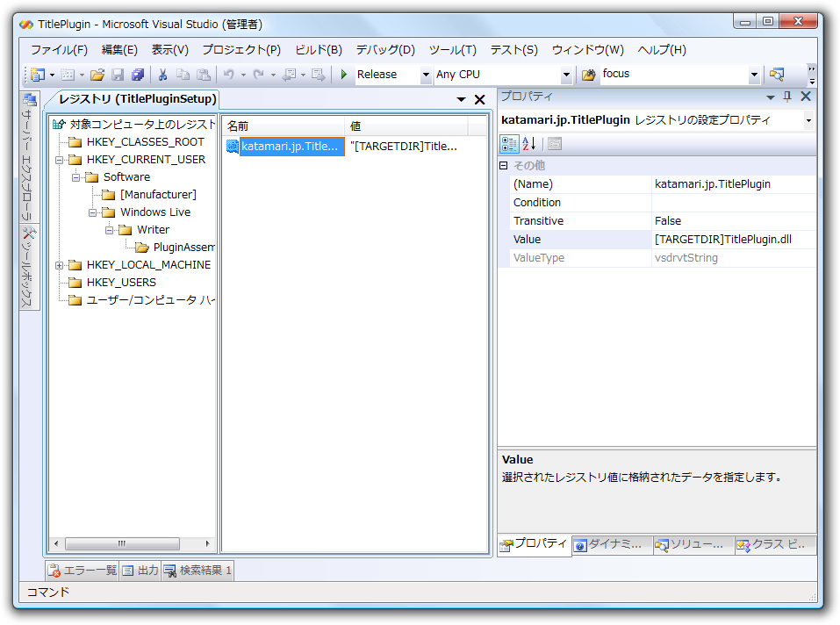This screenshot has height=625, width=840.
Task: Switch to the 出力 tab
Action: [x=140, y=571]
